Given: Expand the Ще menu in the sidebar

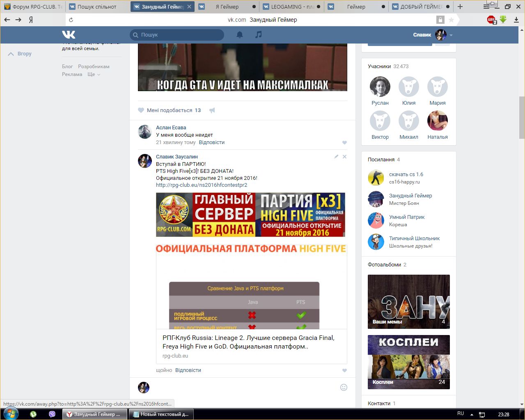Looking at the screenshot, I should (94, 74).
